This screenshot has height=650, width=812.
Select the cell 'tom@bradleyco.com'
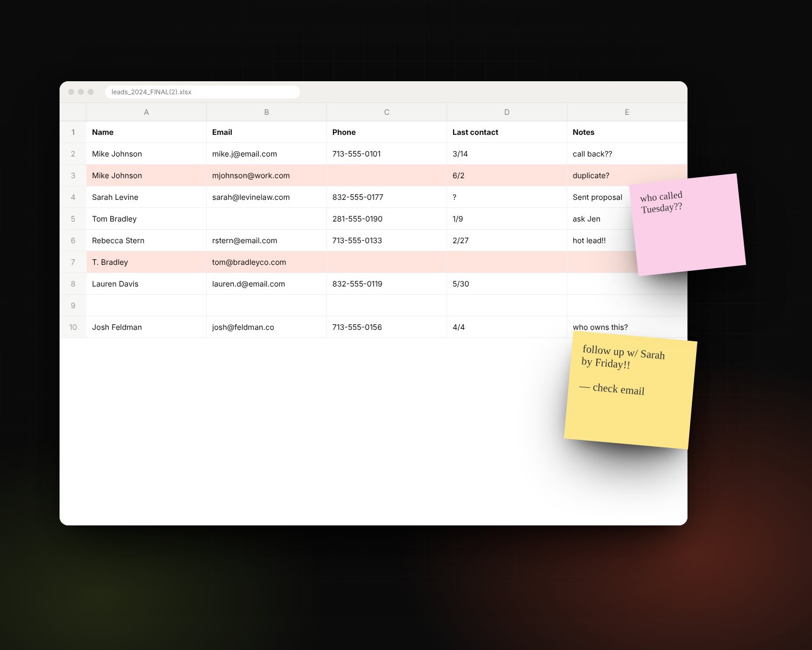266,262
